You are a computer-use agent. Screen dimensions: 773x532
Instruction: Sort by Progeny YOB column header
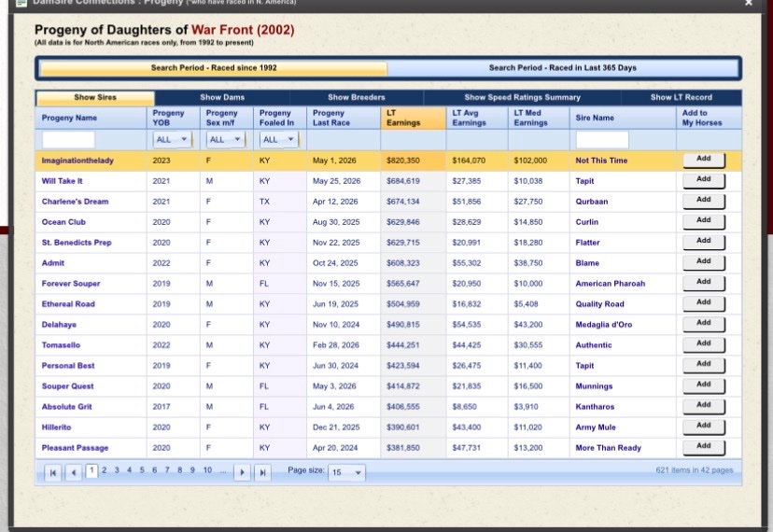(169, 118)
